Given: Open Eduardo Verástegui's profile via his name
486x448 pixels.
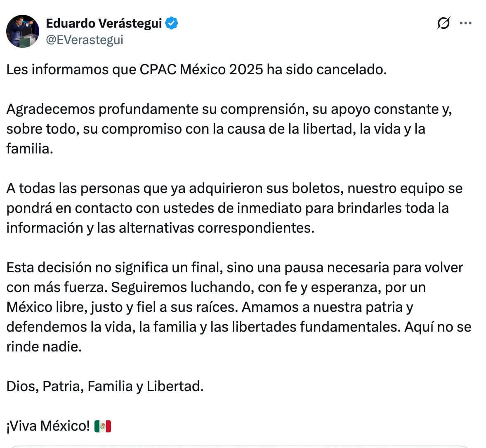Looking at the screenshot, I should 104,24.
